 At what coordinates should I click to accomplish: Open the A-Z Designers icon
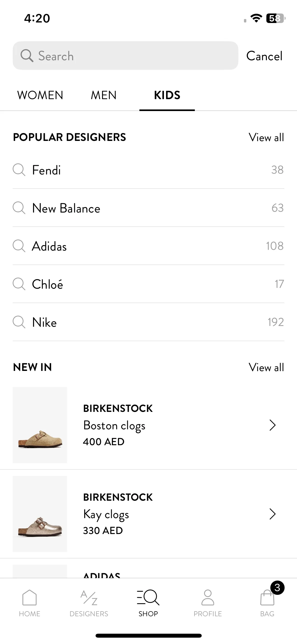89,597
